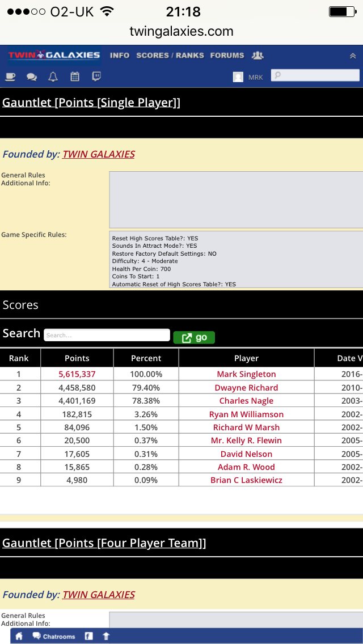Tap the 21:18 status bar clock

pos(183,12)
